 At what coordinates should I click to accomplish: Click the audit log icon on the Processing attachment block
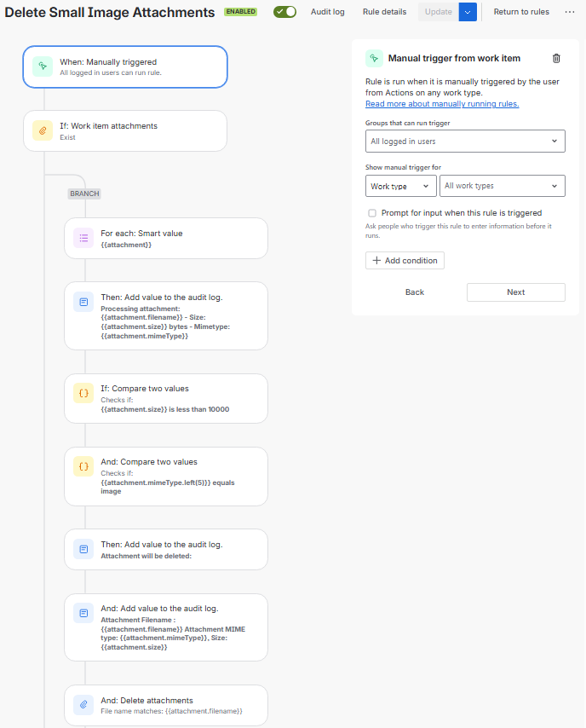(83, 301)
